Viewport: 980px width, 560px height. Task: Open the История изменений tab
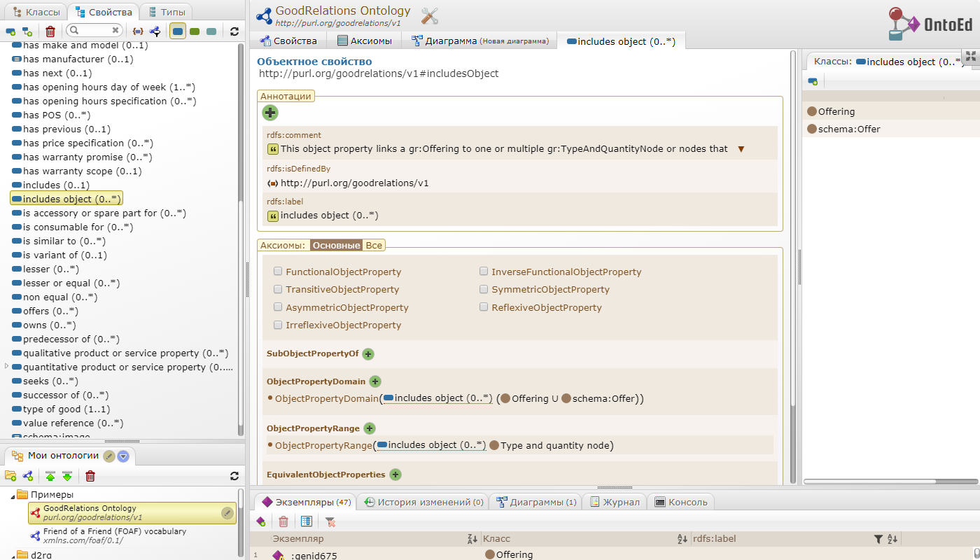coord(422,502)
